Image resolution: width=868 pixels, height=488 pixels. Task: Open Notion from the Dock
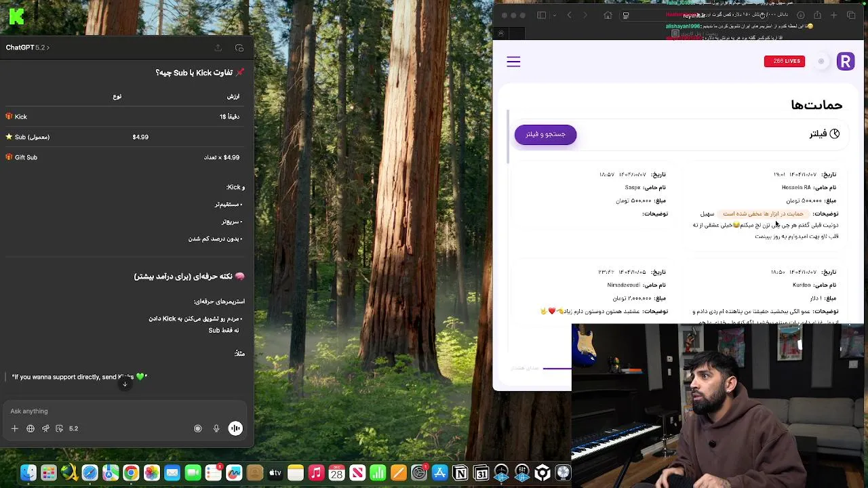point(460,472)
